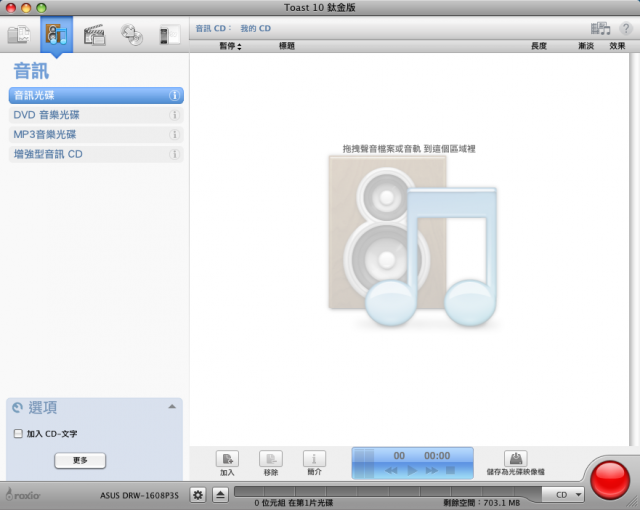The height and width of the screenshot is (510, 640).
Task: Select the Audio category icon
Action: tap(56, 35)
